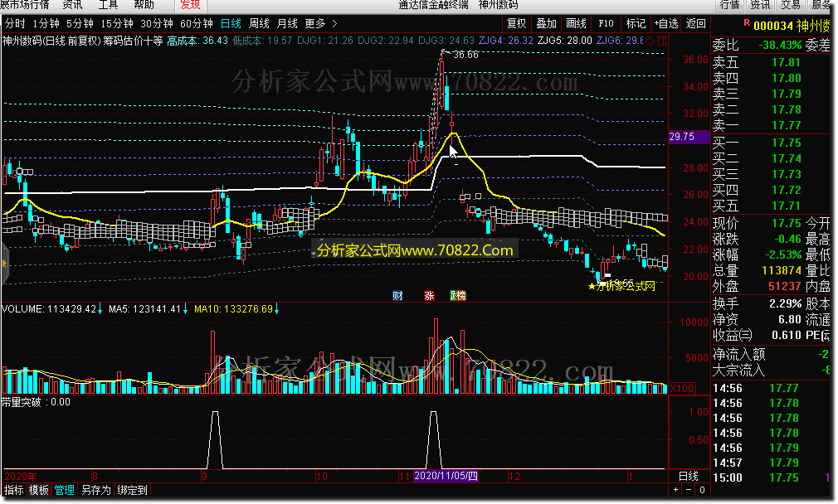This screenshot has height=504, width=838.
Task: Click the 净流入额 row
Action: point(772,354)
